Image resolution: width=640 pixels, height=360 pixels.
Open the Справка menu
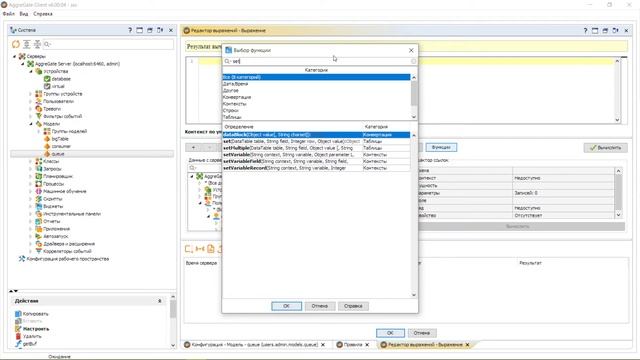click(x=43, y=14)
